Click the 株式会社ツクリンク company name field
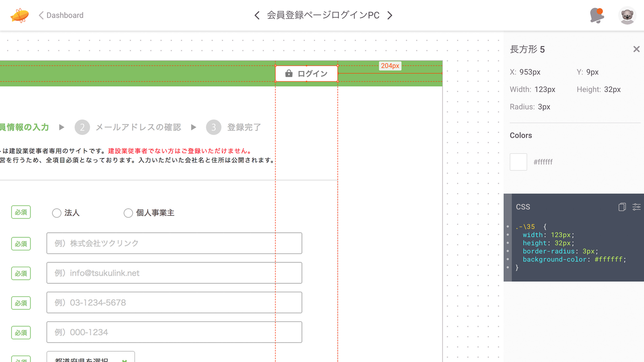Screen dimensions: 644x362 pyautogui.click(x=174, y=243)
